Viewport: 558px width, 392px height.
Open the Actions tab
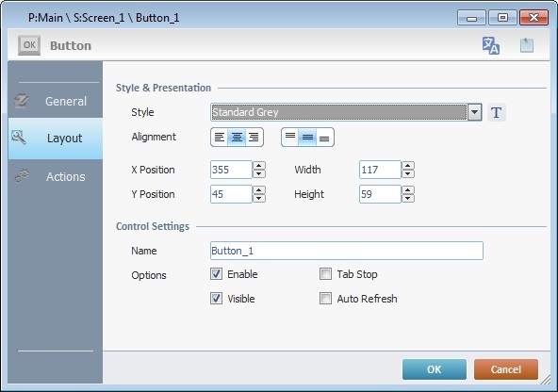[x=56, y=176]
